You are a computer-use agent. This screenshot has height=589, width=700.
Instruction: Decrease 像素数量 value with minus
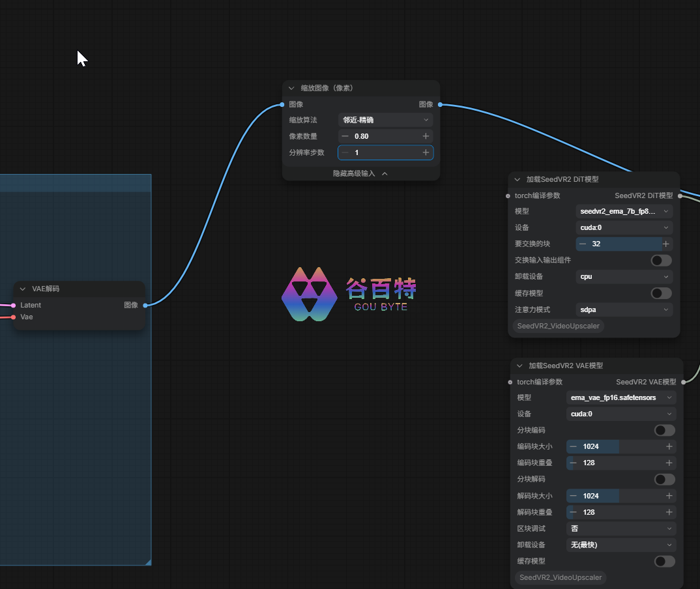(x=345, y=136)
